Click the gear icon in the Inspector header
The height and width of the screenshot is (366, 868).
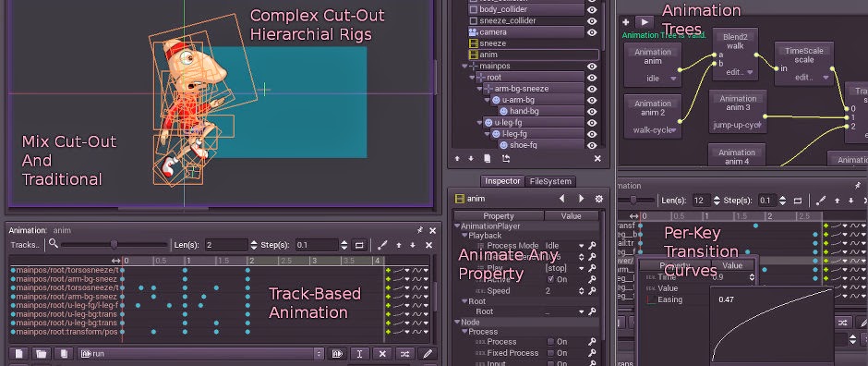click(x=598, y=198)
